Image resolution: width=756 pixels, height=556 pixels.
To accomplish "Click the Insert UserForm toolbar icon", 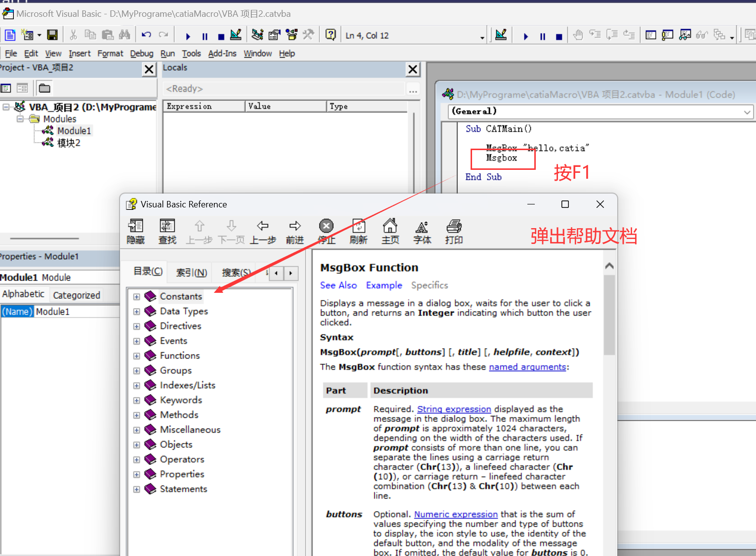I will coord(27,35).
